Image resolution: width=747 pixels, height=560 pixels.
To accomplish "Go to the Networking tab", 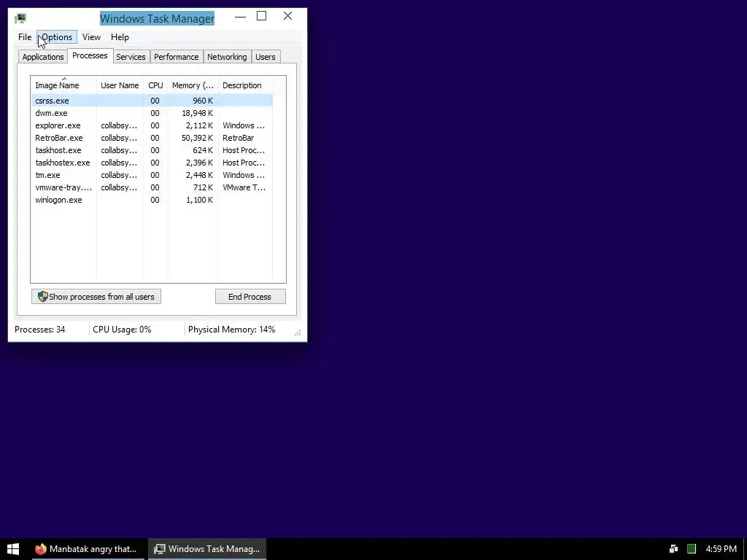I will tap(228, 57).
